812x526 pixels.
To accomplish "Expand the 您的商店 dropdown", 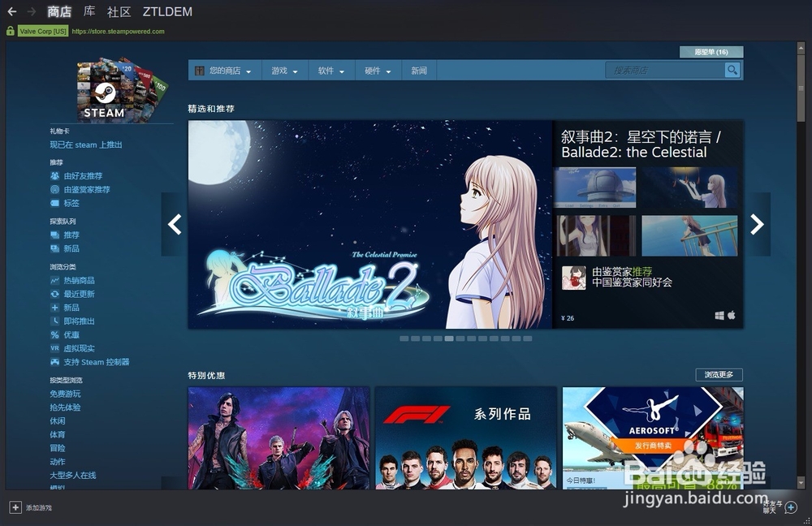I will (x=248, y=71).
